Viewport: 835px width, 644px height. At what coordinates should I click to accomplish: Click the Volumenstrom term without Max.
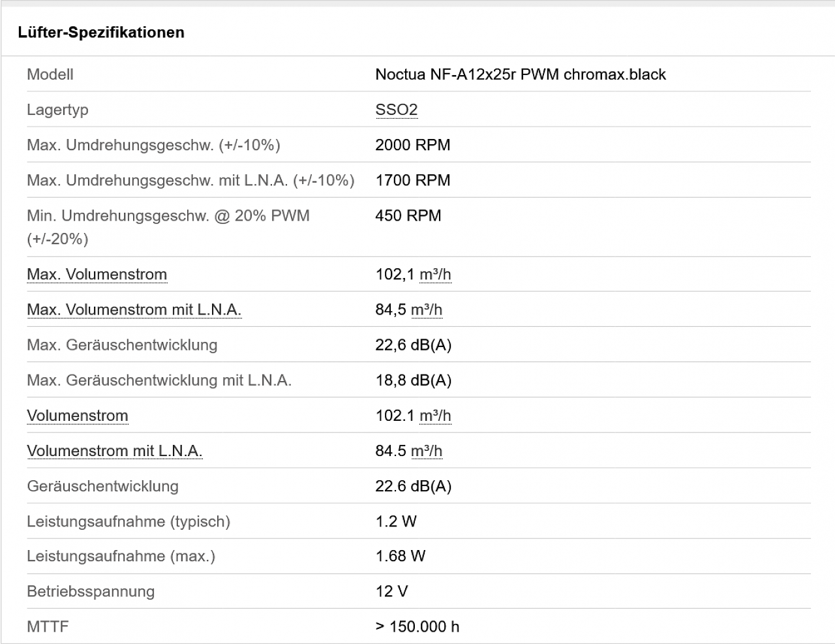pos(77,416)
